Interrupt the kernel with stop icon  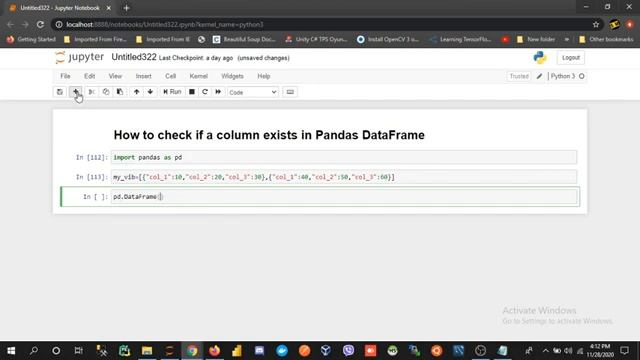pos(191,92)
